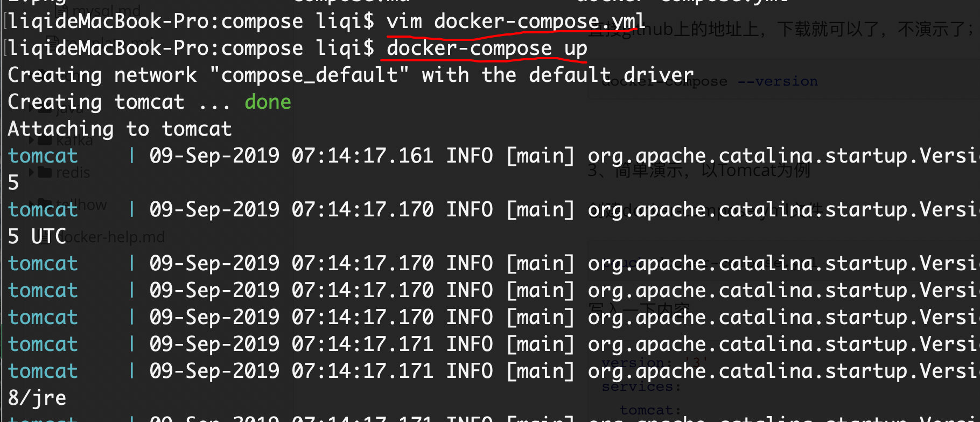The height and width of the screenshot is (422, 980).
Task: Click the "Attaching to tomcat" line
Action: (x=120, y=129)
